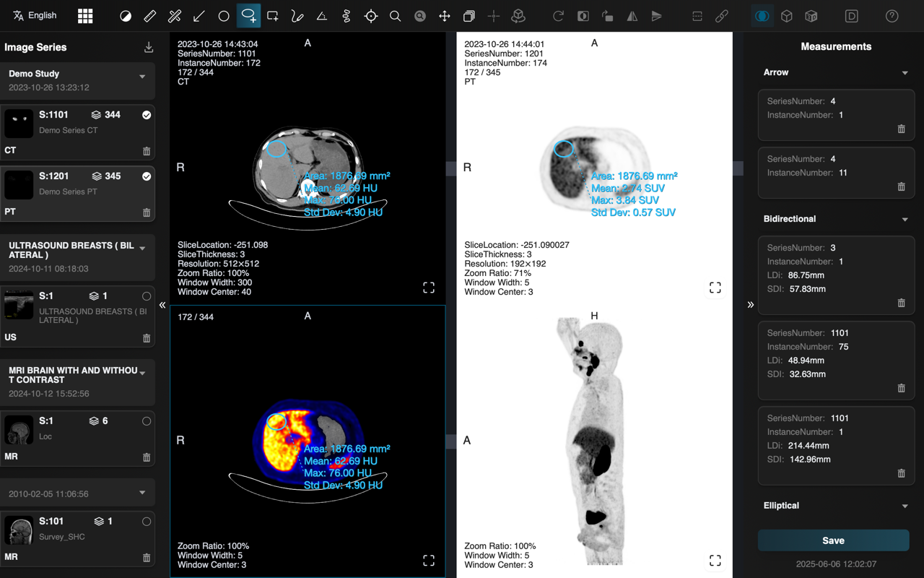924x578 pixels.
Task: Open the help menu
Action: click(892, 15)
